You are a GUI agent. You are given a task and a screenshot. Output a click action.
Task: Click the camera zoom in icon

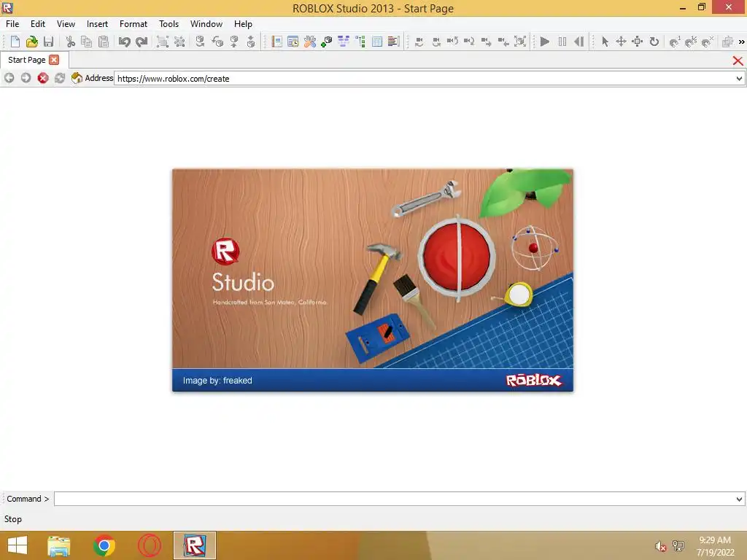click(486, 42)
